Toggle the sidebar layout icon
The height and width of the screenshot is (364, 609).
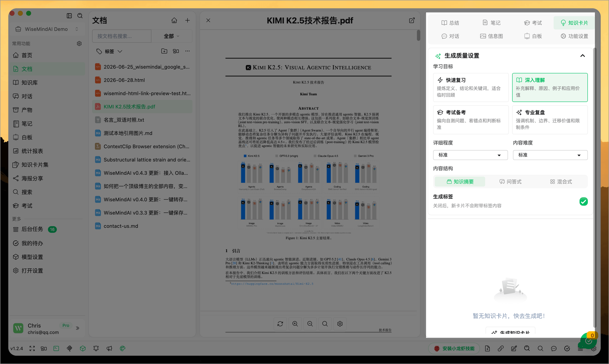tap(69, 16)
